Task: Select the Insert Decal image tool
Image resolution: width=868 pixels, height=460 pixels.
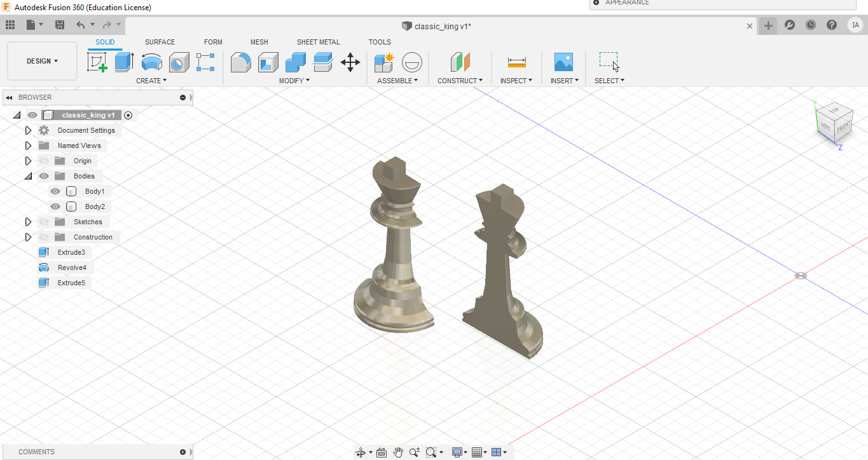Action: 563,62
